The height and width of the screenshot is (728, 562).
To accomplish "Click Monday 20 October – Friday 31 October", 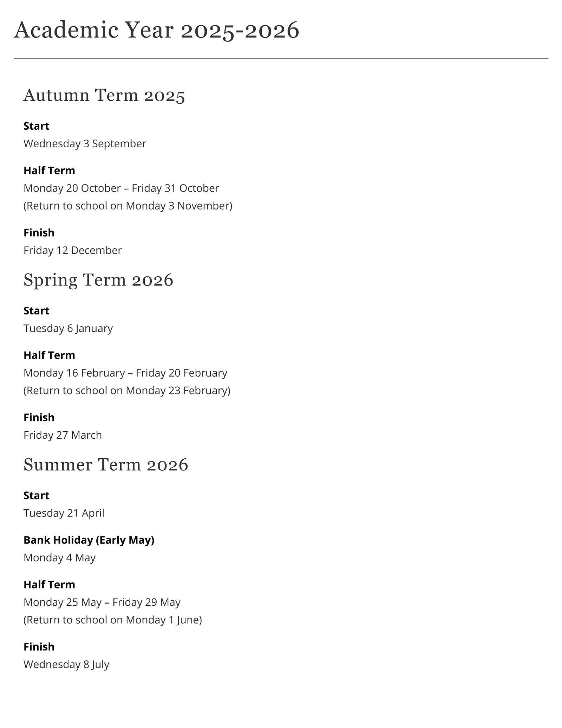I will click(x=121, y=188).
